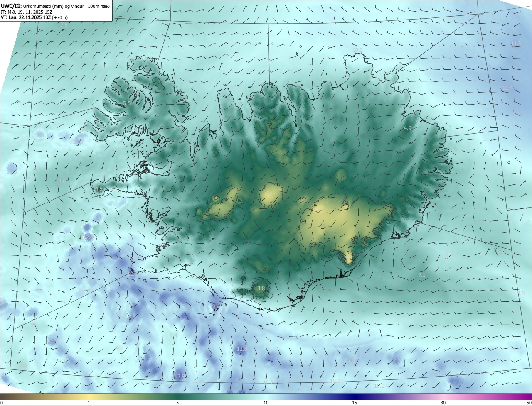The image size is (532, 406).
Task: Click the 15 tick on the color scale
Action: (355, 403)
